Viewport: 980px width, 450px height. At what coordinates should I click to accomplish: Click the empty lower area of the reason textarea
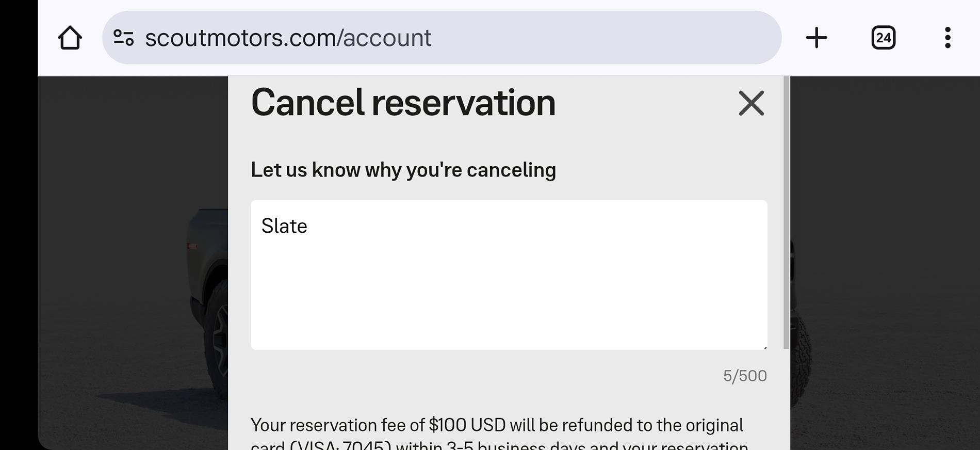[x=509, y=299]
